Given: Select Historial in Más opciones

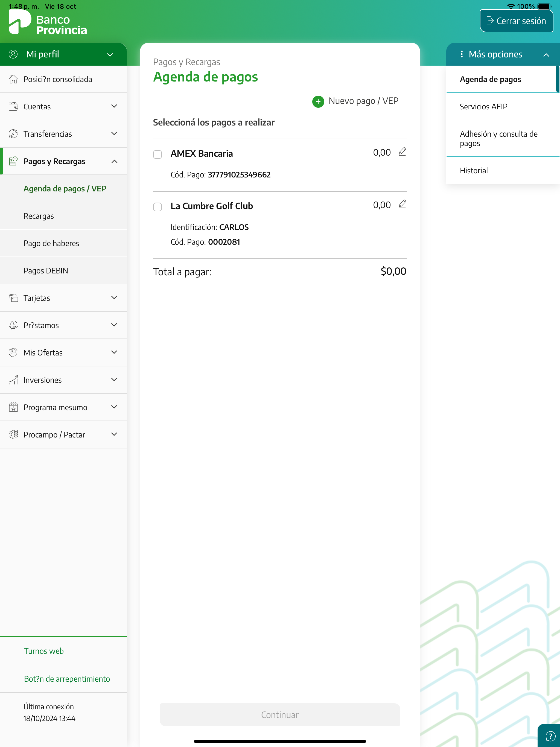Looking at the screenshot, I should pyautogui.click(x=503, y=171).
